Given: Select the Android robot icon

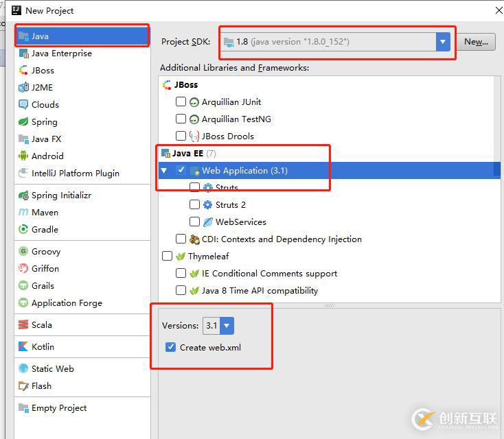Looking at the screenshot, I should (23, 156).
